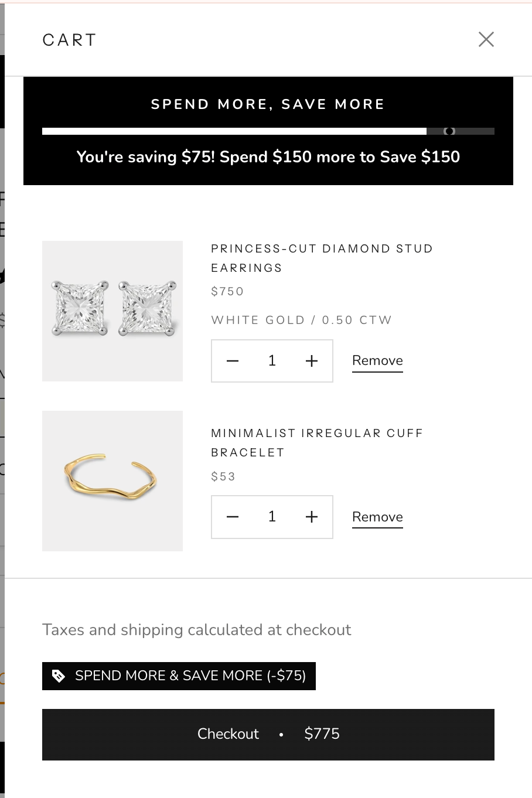The width and height of the screenshot is (532, 798).
Task: Open the diamond stud earrings product image
Action: pos(112,311)
